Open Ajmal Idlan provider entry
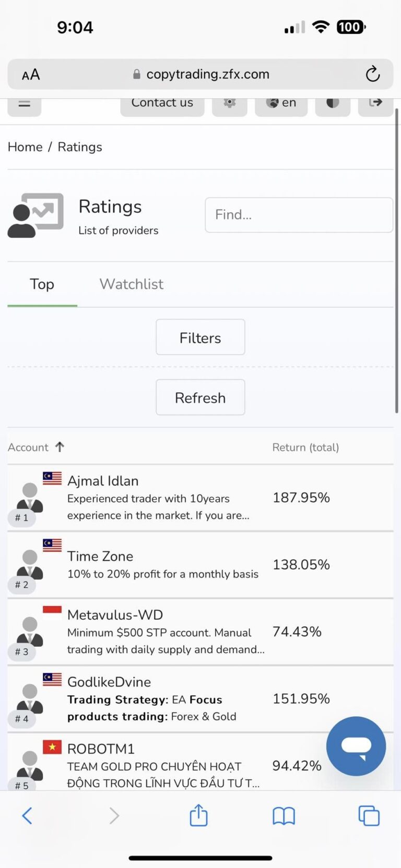 pos(200,498)
